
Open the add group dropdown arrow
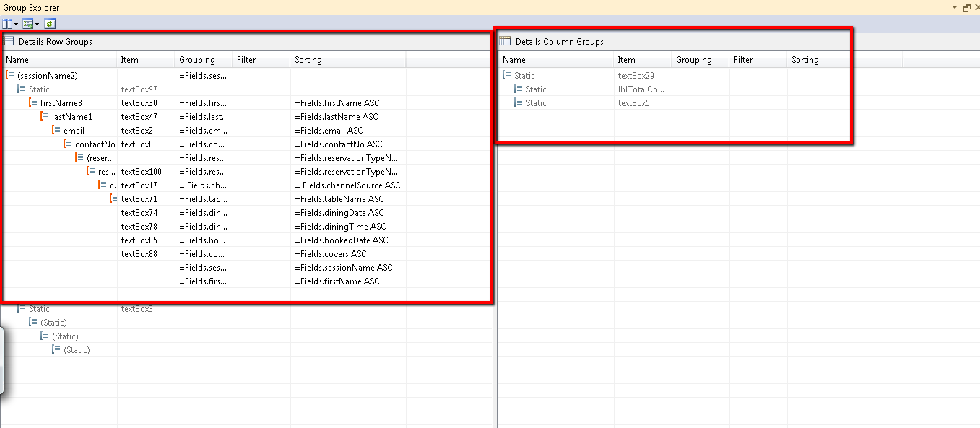[x=37, y=24]
